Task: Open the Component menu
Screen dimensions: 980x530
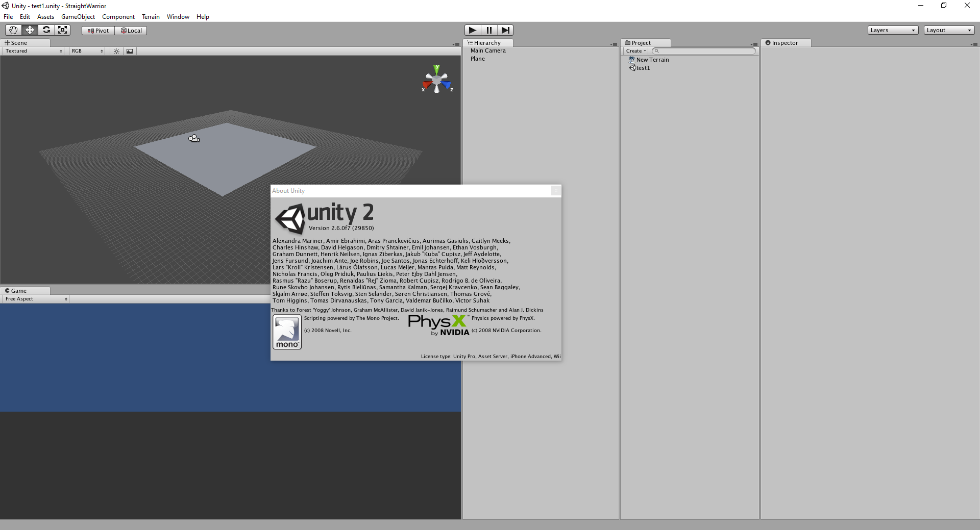Action: pyautogui.click(x=118, y=17)
